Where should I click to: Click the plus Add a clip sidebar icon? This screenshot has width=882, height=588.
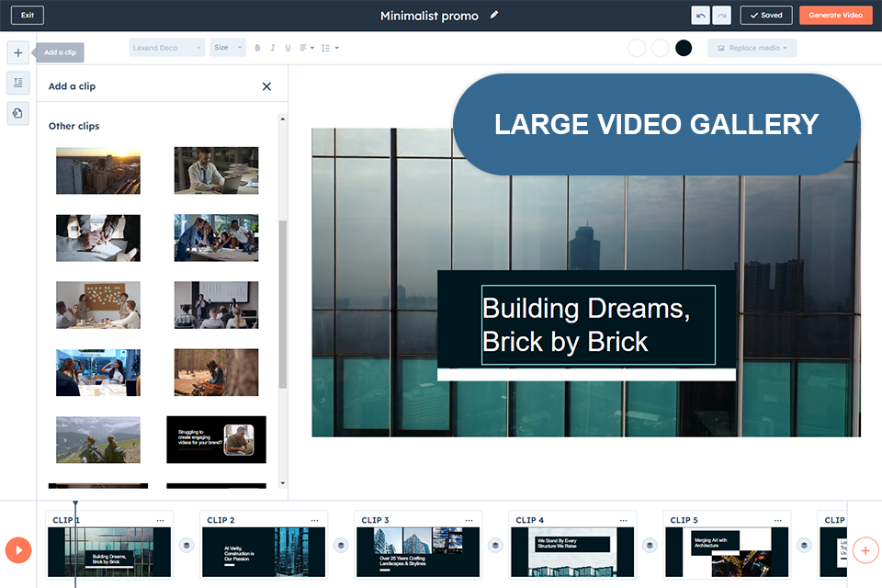(18, 52)
